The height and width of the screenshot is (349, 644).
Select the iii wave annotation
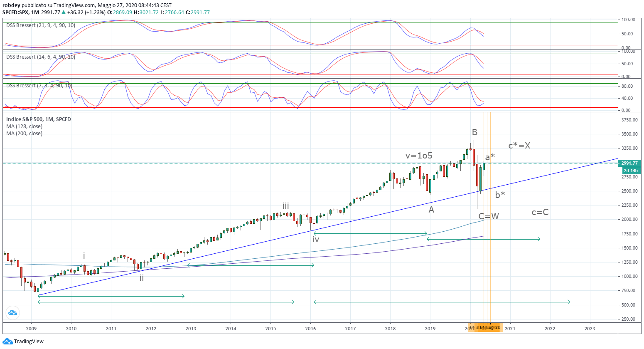[x=286, y=206]
